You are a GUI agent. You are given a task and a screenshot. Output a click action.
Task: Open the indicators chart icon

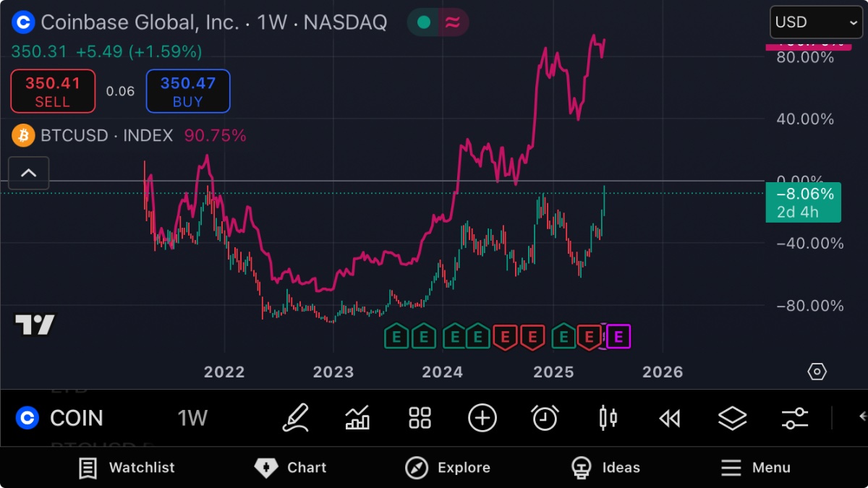pyautogui.click(x=357, y=418)
